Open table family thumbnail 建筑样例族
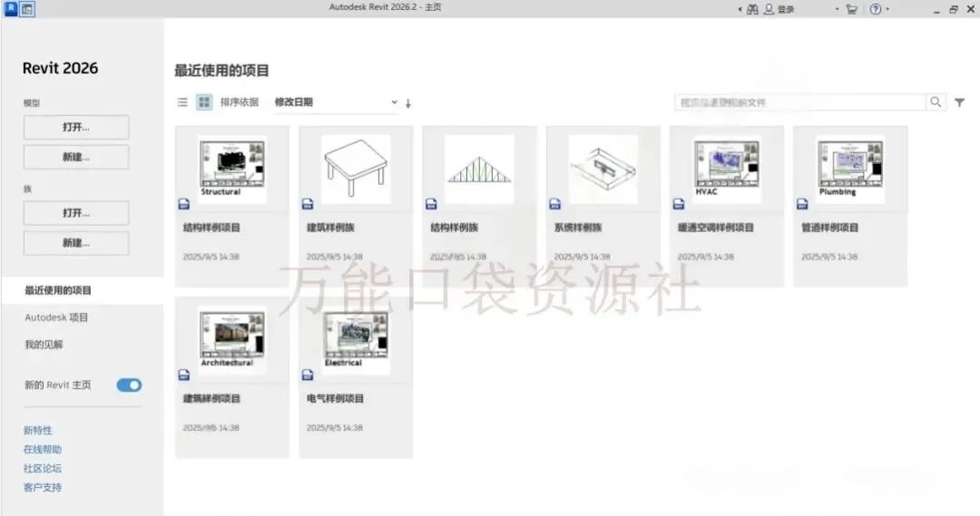Screen dimensions: 980x516 point(356,169)
